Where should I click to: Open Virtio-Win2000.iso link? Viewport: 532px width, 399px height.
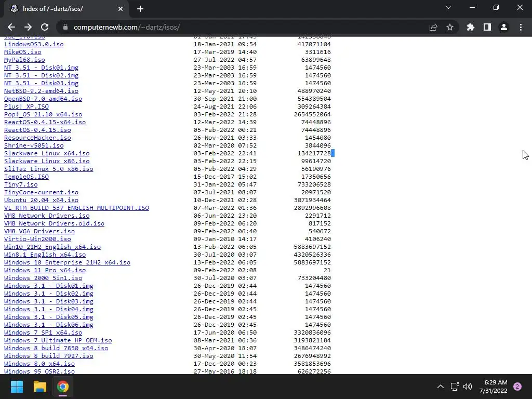coord(37,239)
